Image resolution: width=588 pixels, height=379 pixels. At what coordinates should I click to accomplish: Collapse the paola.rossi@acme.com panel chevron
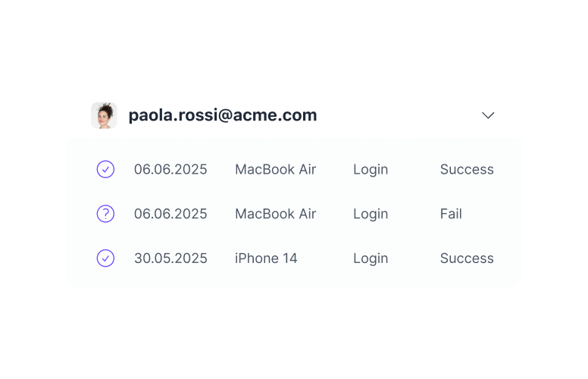pyautogui.click(x=489, y=115)
